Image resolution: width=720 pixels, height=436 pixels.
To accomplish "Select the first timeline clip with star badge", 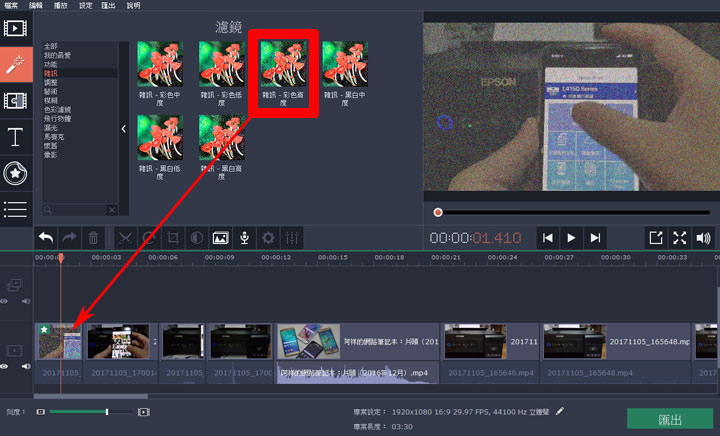I will tap(59, 342).
